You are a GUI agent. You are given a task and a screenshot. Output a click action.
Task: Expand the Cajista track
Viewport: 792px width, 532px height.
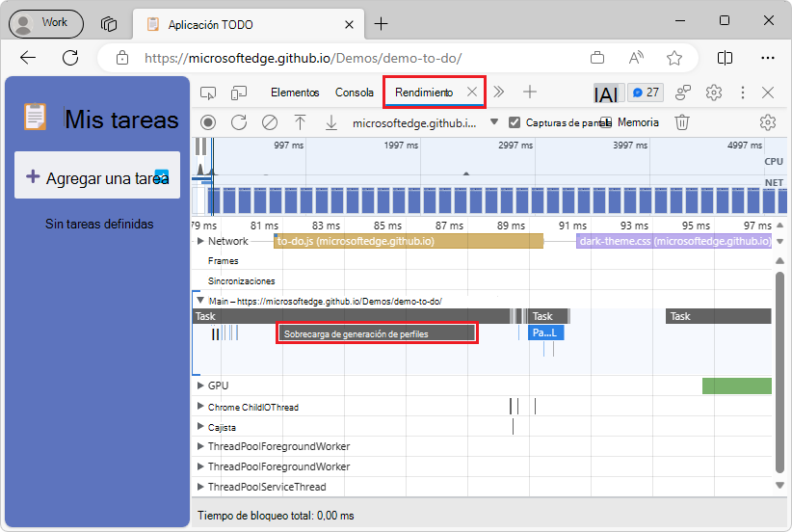(x=200, y=427)
